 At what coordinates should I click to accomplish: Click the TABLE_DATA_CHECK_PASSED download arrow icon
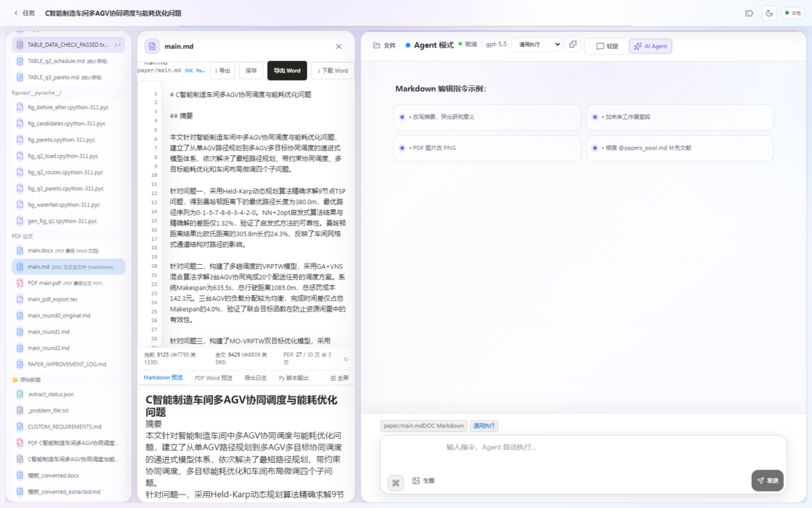point(116,45)
